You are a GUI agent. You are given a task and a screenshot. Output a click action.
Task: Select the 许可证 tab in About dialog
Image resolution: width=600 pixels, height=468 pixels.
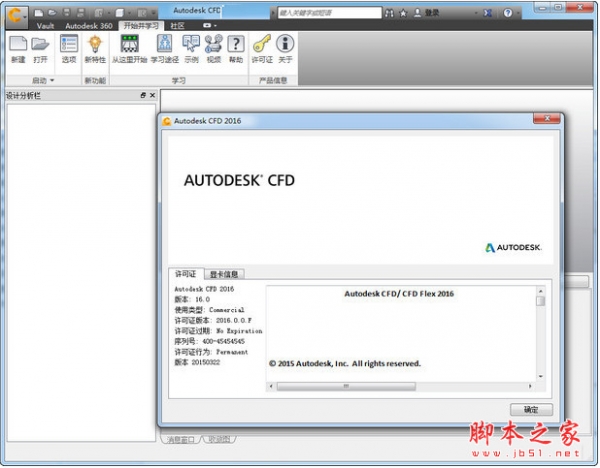pyautogui.click(x=186, y=274)
